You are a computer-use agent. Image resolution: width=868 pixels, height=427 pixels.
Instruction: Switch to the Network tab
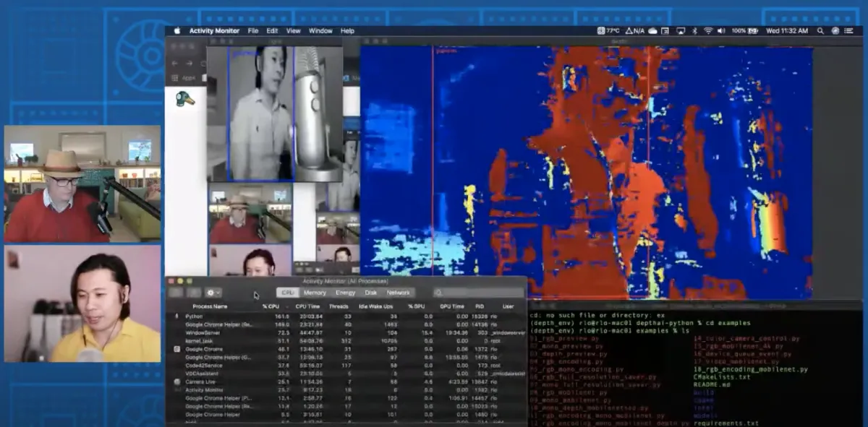(x=399, y=293)
